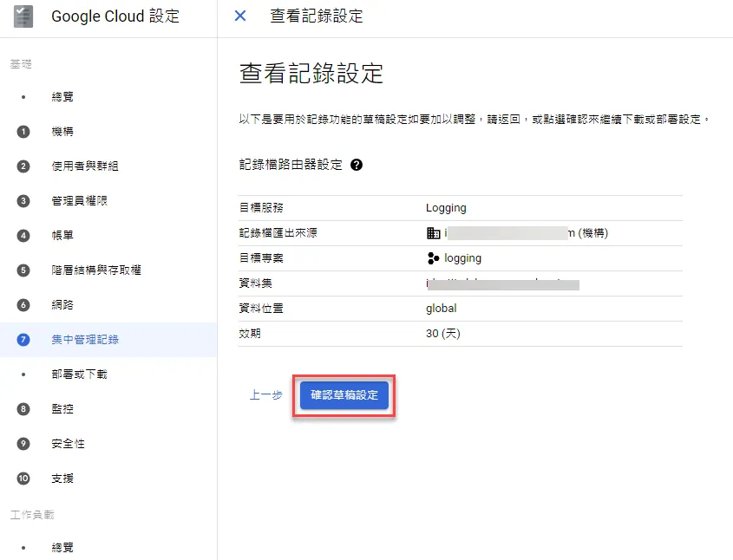This screenshot has width=733, height=560.
Task: Click step 5 number badge
Action: [x=23, y=270]
